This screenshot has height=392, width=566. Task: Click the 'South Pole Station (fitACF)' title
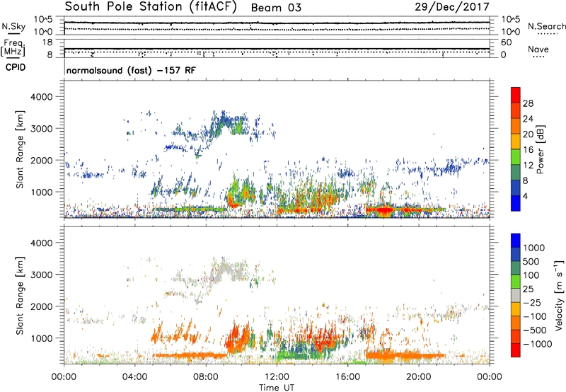[151, 7]
